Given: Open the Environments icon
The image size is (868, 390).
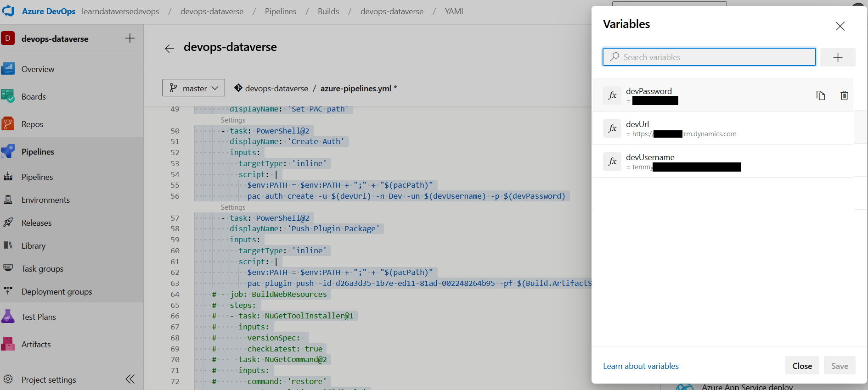Looking at the screenshot, I should pyautogui.click(x=8, y=200).
